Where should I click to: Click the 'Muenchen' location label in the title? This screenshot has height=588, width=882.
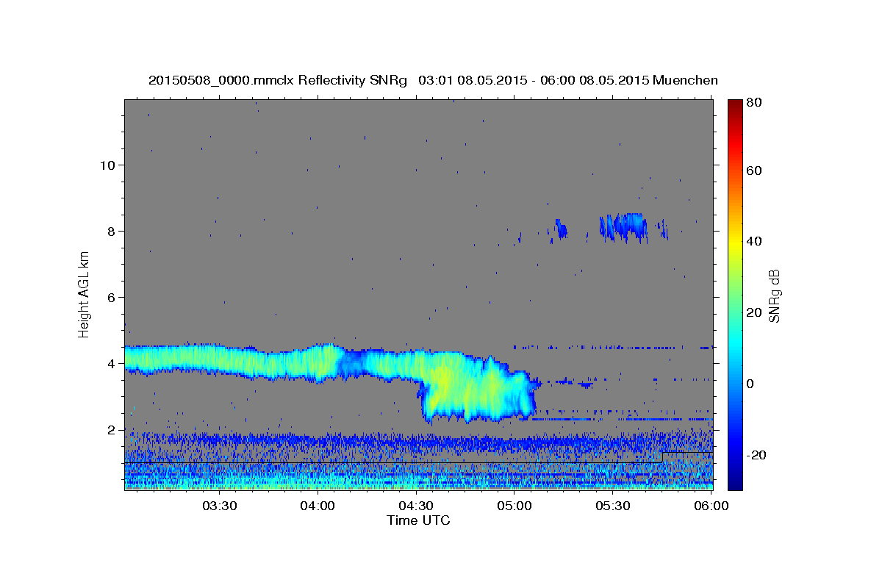685,80
